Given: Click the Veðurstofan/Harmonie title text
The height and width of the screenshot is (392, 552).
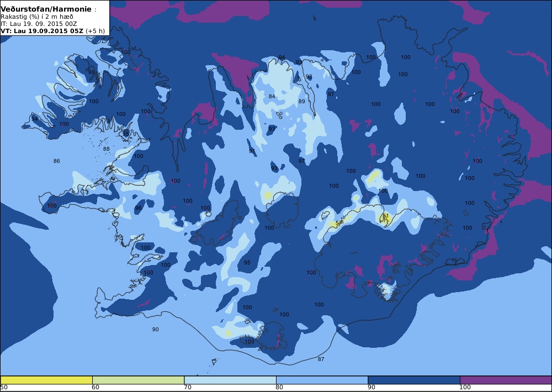Looking at the screenshot, I should coord(46,9).
